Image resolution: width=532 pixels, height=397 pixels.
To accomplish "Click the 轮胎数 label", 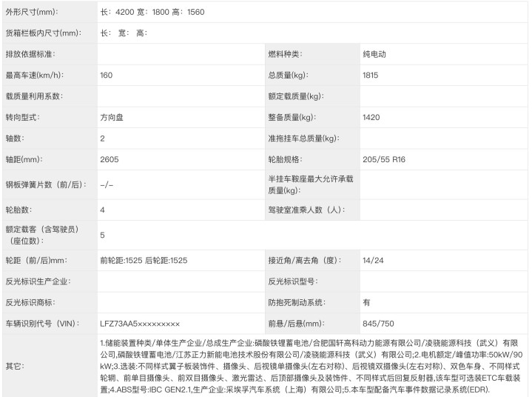I will pyautogui.click(x=18, y=210).
